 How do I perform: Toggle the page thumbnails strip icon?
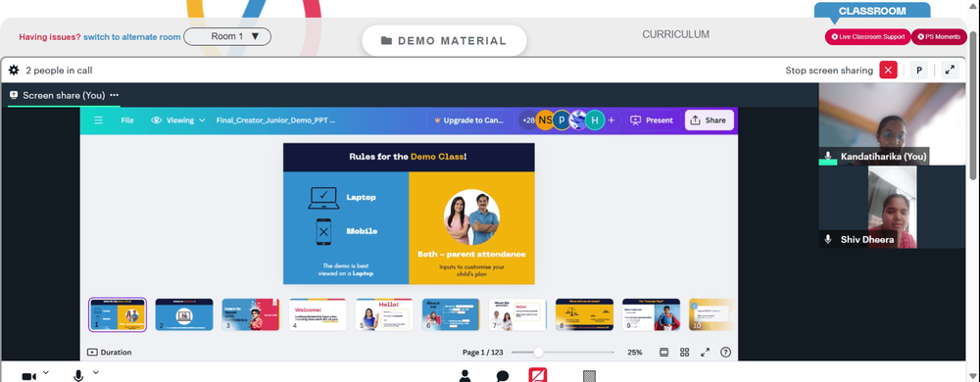tap(663, 352)
